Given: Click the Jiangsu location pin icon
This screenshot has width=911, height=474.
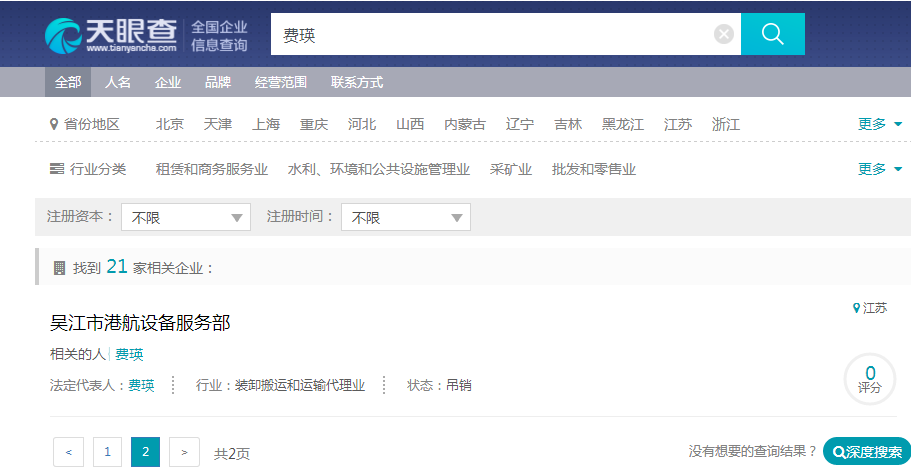Looking at the screenshot, I should pos(856,308).
